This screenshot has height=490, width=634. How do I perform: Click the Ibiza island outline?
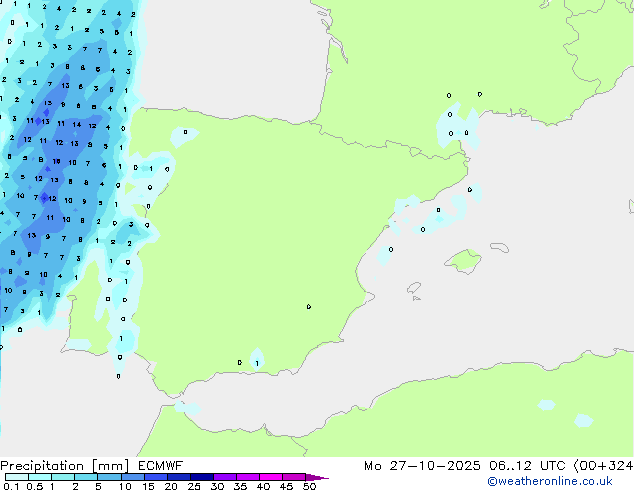(414, 288)
